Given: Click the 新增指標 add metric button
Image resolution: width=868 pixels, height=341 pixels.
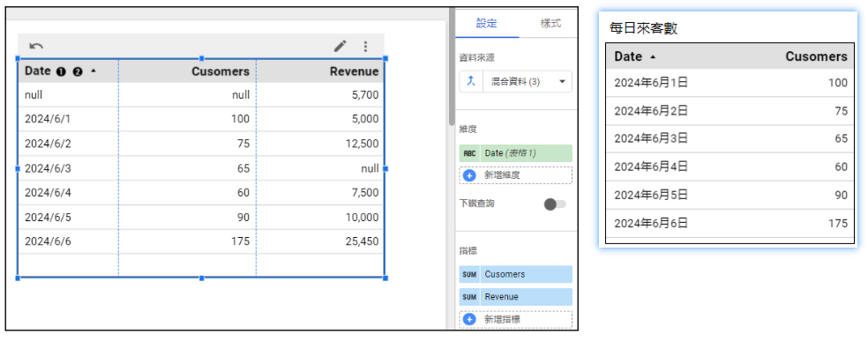Looking at the screenshot, I should coord(515,320).
